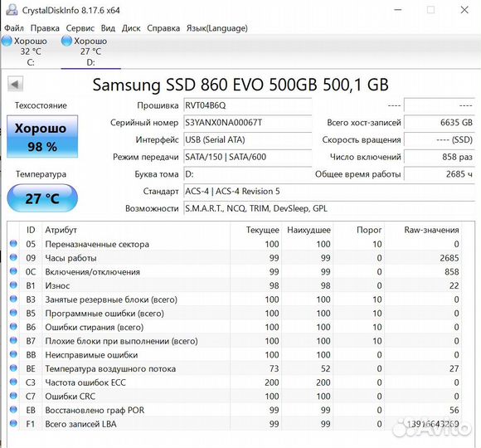Viewport: 481px width, 448px height.
Task: Select the Всего записей LBA row
Action: (x=235, y=424)
